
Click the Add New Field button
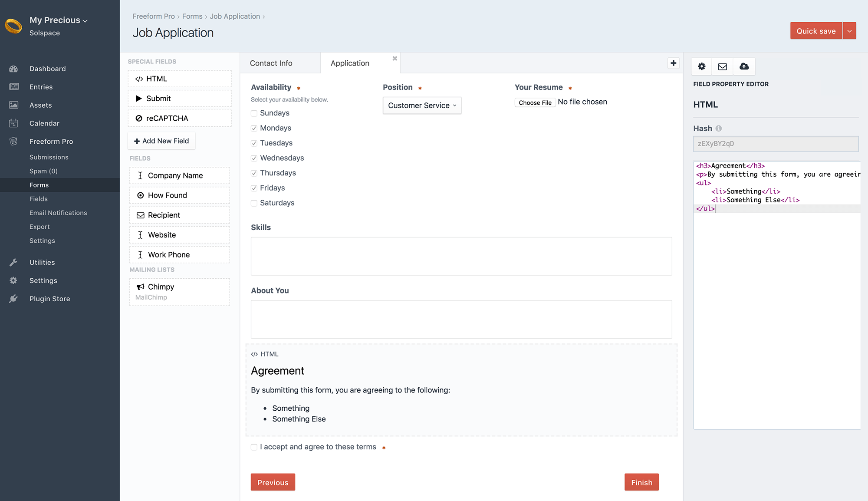[161, 141]
